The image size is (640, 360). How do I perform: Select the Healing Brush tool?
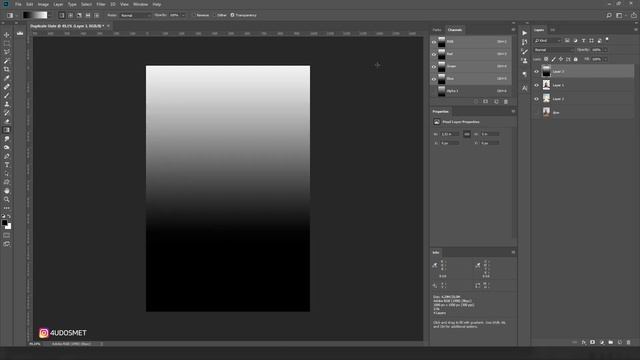7,87
